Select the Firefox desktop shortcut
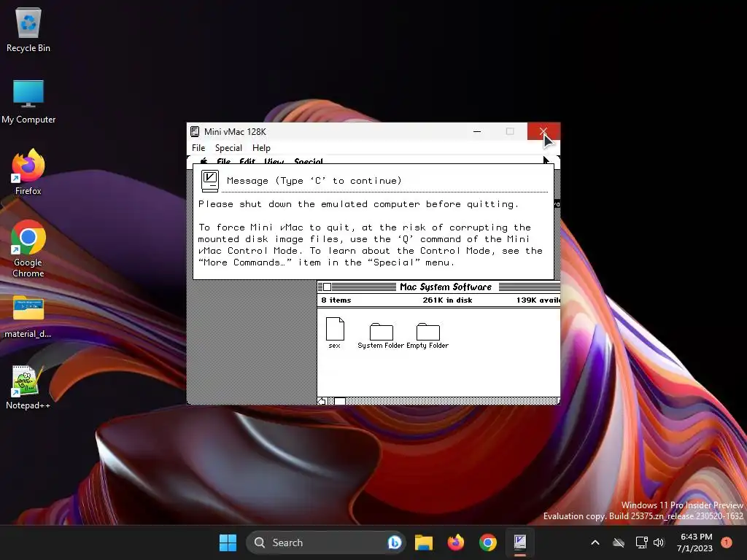 [28, 172]
